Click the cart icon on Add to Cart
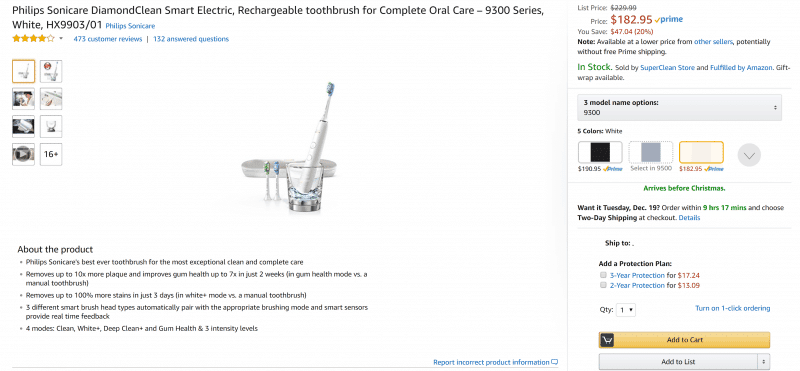This screenshot has height=371, width=800. click(x=607, y=340)
